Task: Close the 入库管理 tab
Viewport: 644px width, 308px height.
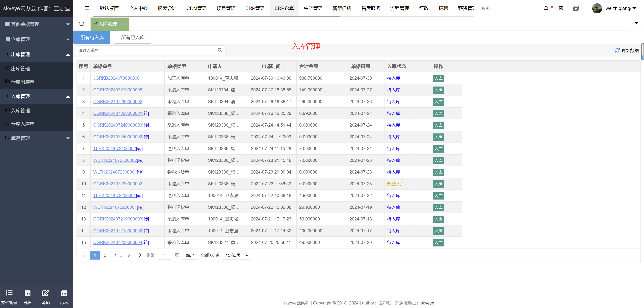Action: [123, 24]
